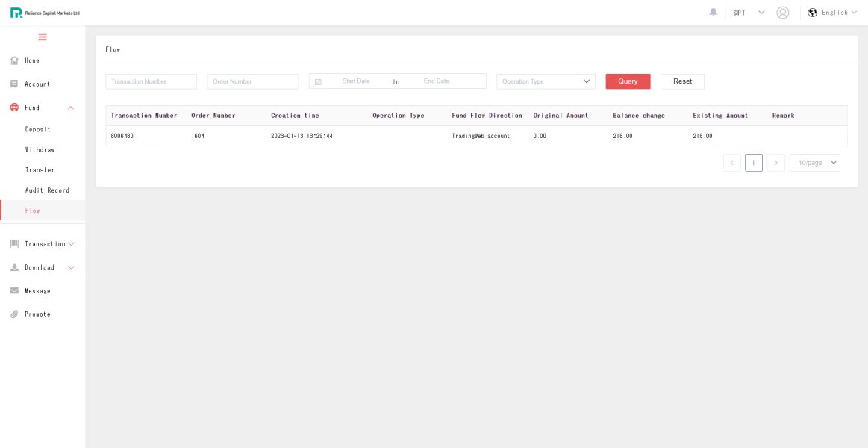The image size is (868, 448).
Task: Select page 1 in pagination
Action: click(x=753, y=163)
